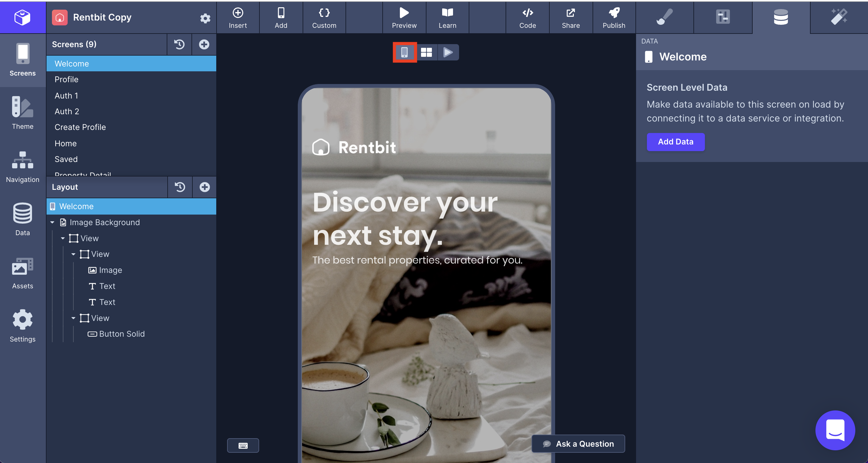Collapse the Image Background node
868x463 pixels.
(x=52, y=222)
